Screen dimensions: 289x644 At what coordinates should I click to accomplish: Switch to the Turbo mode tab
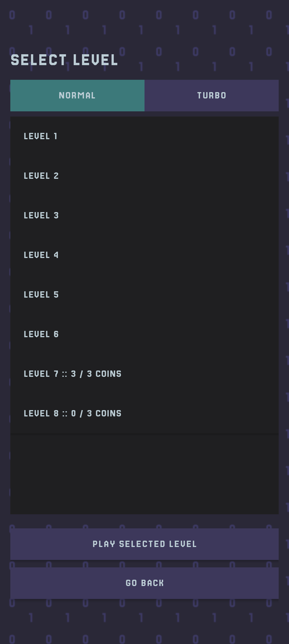point(211,96)
